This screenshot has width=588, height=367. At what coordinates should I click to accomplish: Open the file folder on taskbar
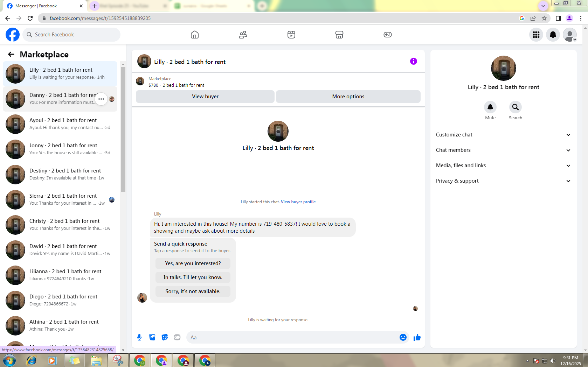pos(96,360)
